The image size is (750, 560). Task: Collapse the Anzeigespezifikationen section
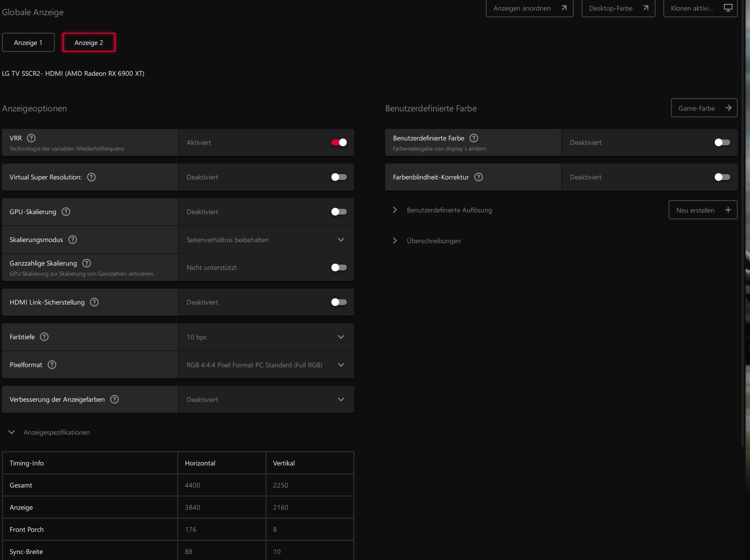(12, 432)
